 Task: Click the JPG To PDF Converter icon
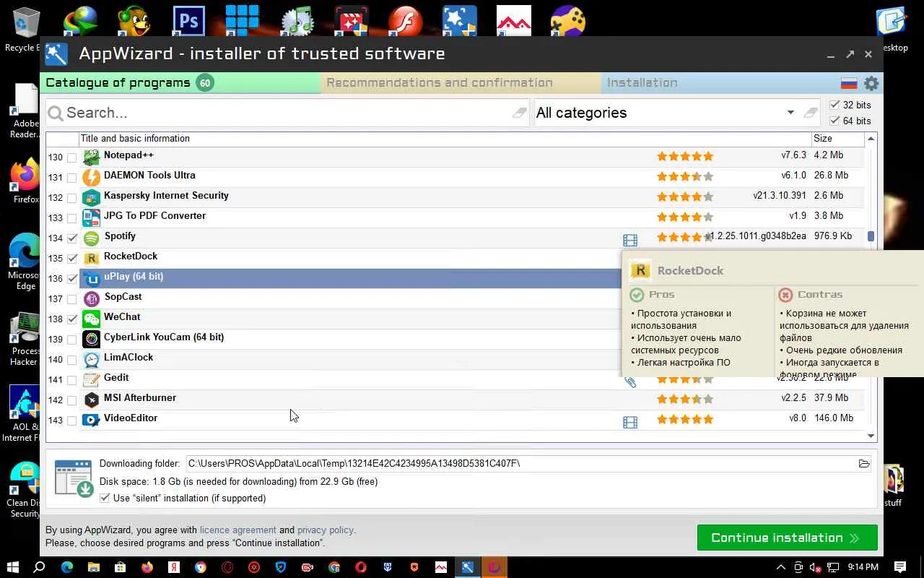coord(91,217)
